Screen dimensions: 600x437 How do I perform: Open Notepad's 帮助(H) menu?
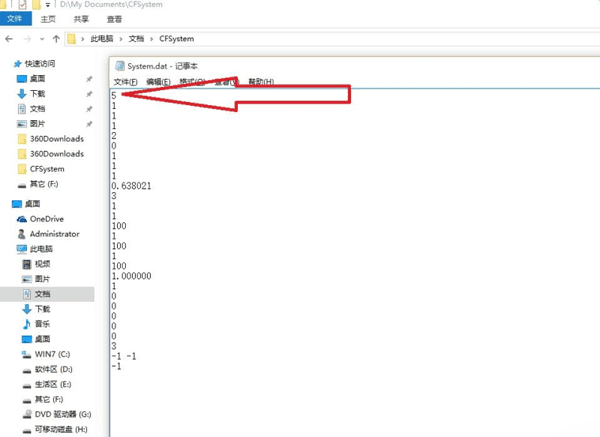coord(261,82)
